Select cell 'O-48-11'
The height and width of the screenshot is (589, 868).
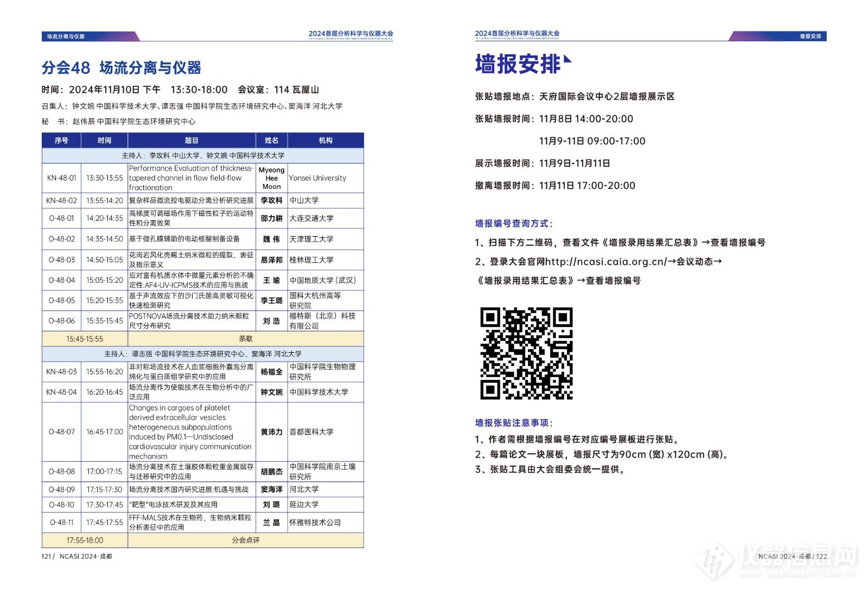pos(62,523)
